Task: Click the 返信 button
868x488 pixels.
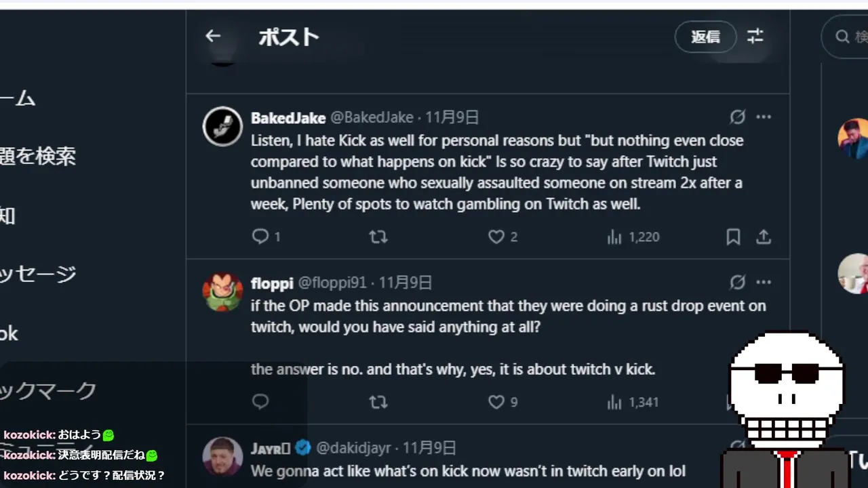Action: point(705,37)
